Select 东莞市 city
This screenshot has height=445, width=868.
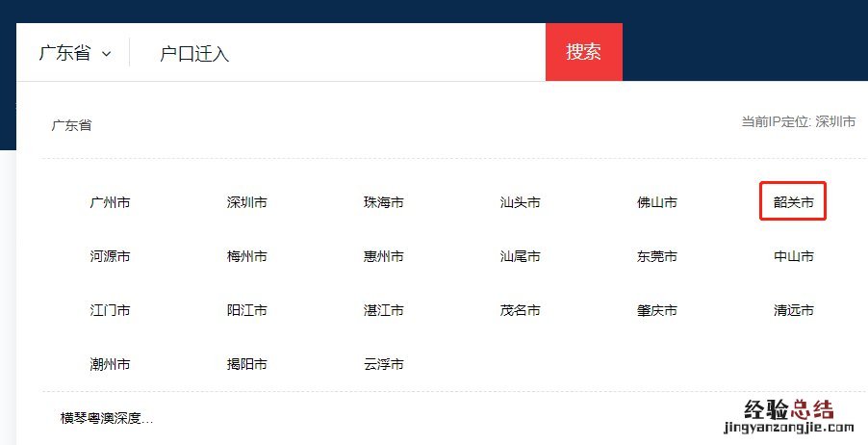pyautogui.click(x=657, y=256)
